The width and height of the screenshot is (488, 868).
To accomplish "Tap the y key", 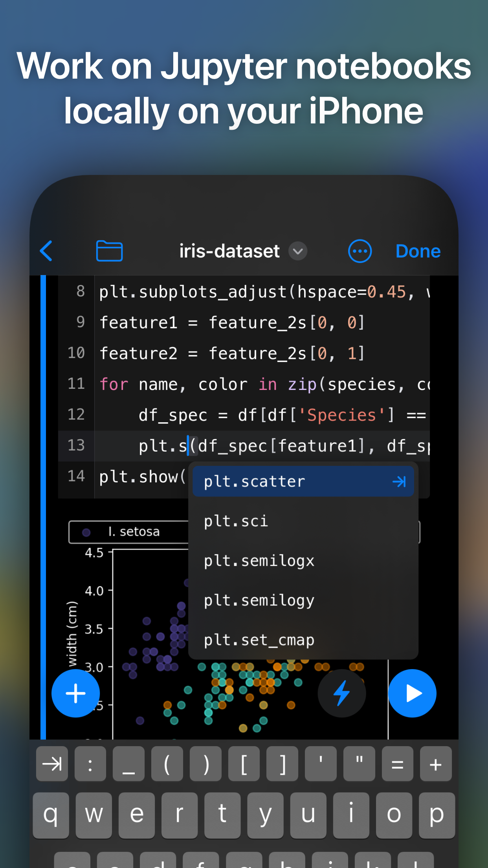I will [x=266, y=815].
